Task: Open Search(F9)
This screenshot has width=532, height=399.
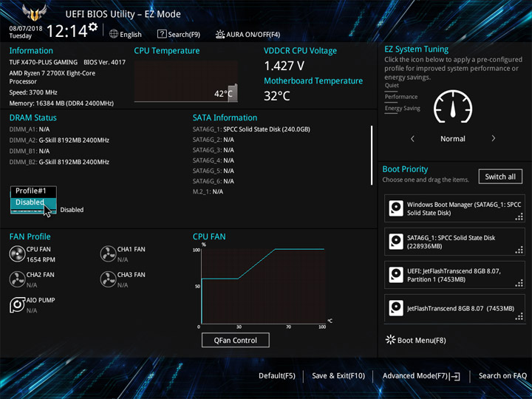Action: (179, 34)
